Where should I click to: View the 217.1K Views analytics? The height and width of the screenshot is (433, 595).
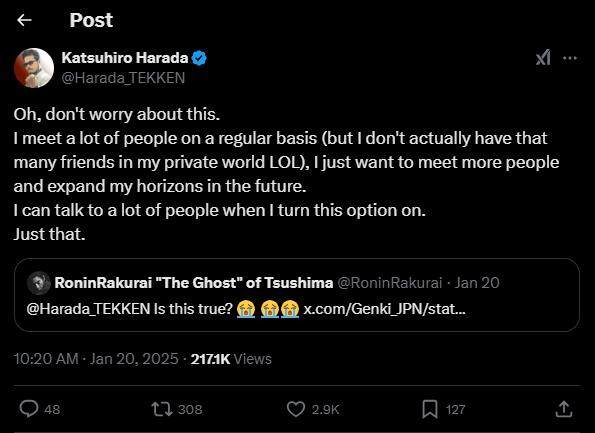(231, 359)
